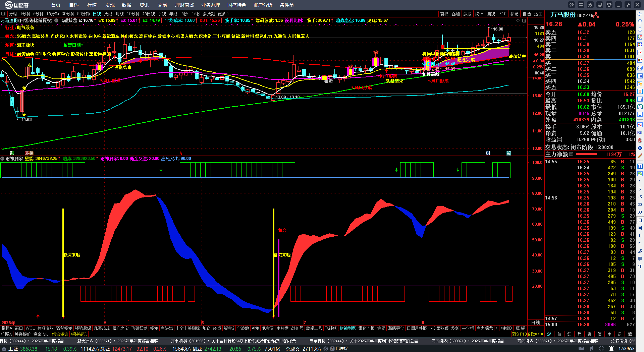Expand more indicator tabs with > arrow
Viewport: 644px width, 352px height.
point(496,328)
